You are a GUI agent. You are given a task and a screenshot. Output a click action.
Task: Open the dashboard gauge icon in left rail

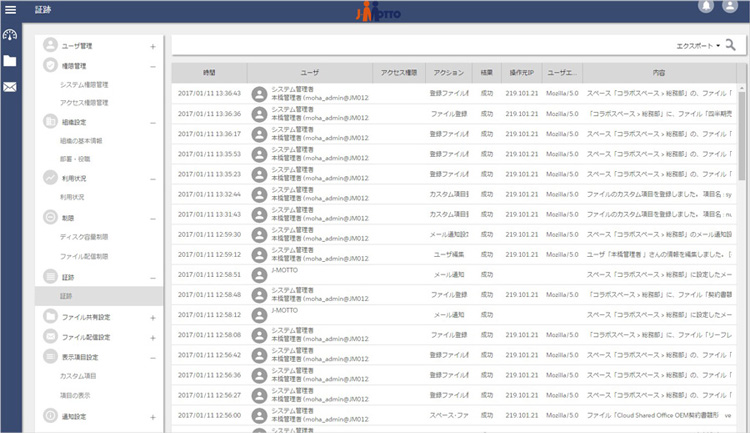10,35
